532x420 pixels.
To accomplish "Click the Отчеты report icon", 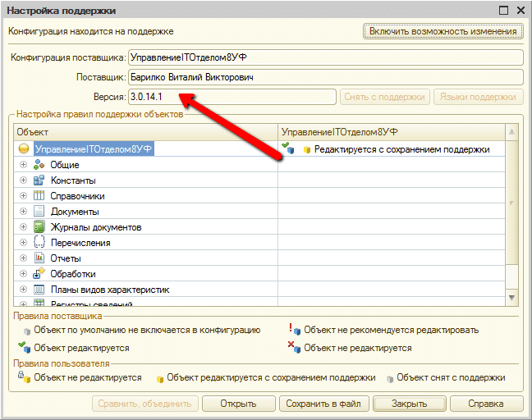I will click(39, 258).
